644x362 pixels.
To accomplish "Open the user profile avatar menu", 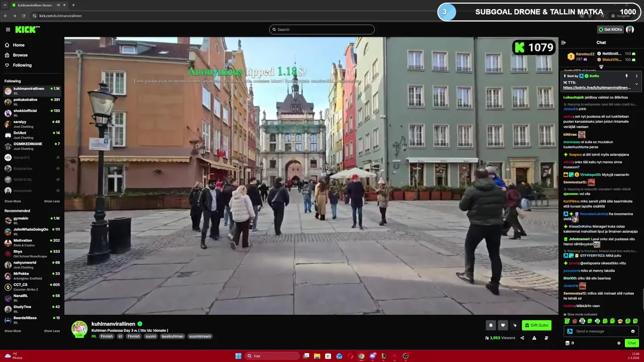I will pos(630,30).
